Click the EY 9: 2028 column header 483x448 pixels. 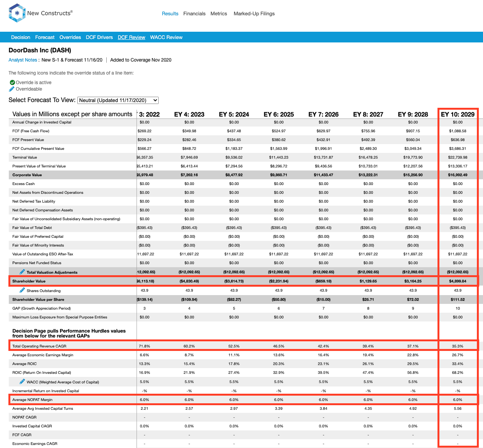[413, 114]
